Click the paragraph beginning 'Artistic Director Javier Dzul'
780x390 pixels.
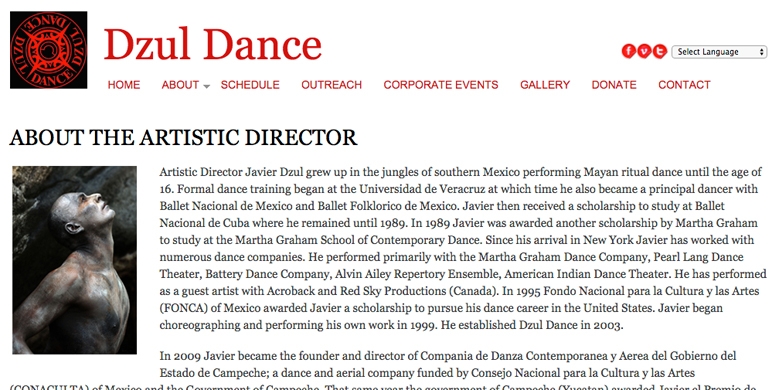(463, 249)
